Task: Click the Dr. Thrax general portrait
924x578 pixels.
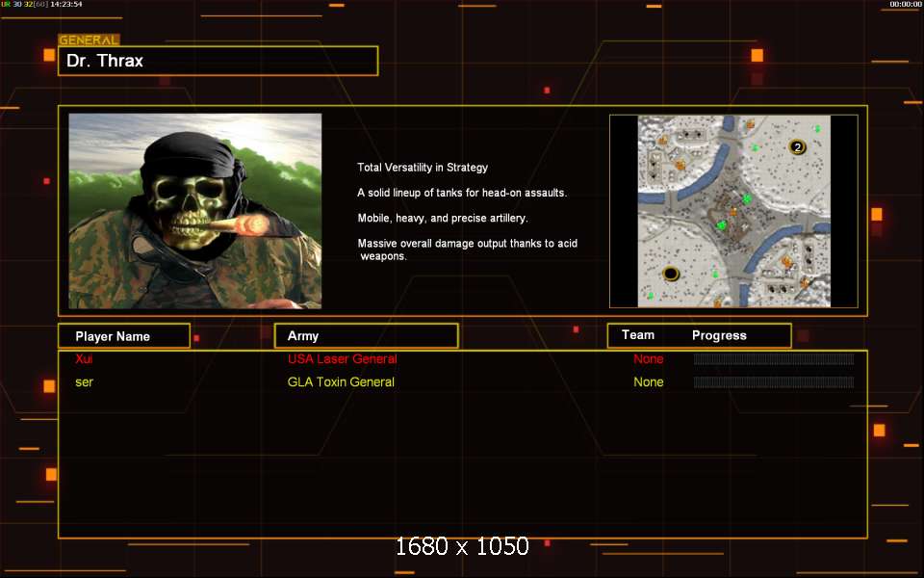Action: [195, 211]
